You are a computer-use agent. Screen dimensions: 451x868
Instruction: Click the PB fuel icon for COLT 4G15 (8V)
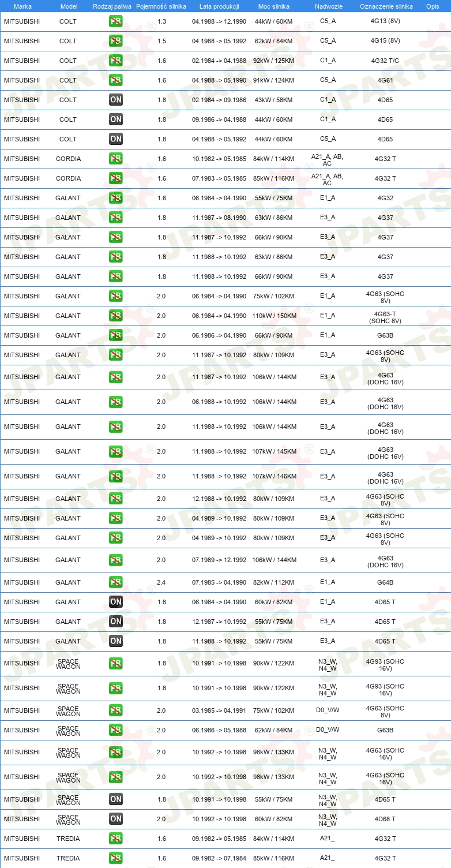(116, 41)
